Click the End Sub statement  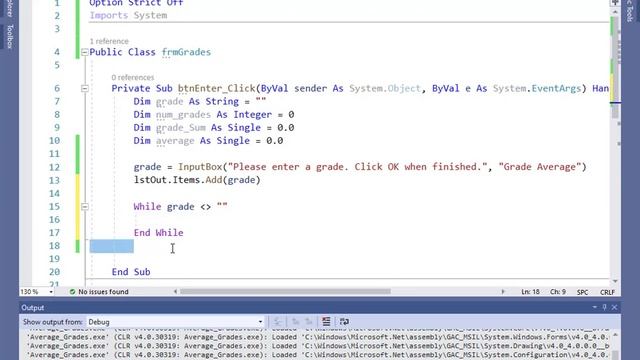coord(131,272)
